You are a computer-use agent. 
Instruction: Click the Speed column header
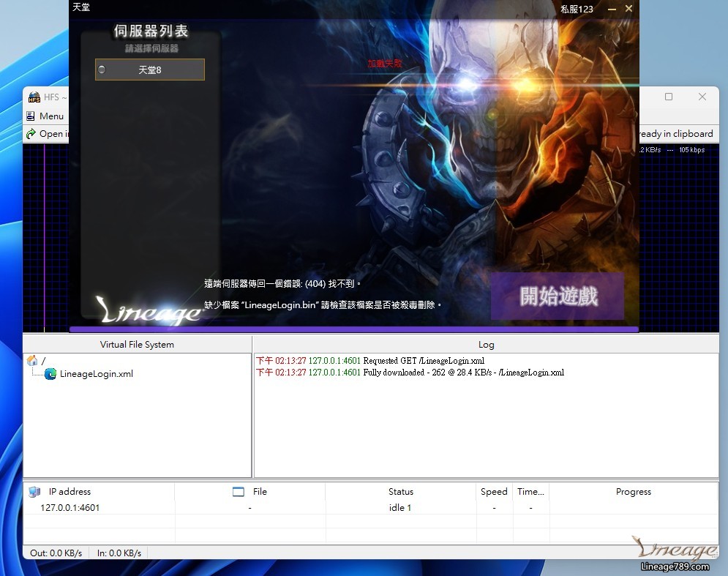(x=494, y=491)
